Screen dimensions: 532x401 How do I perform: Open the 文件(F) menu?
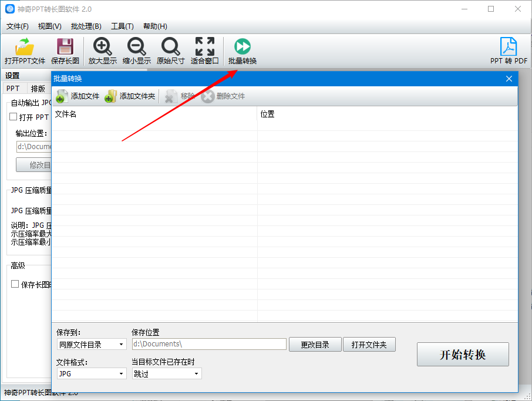[x=17, y=26]
